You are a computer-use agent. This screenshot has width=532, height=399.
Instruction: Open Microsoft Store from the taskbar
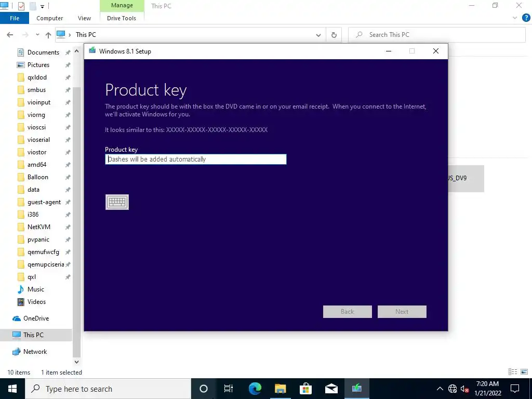(x=305, y=389)
